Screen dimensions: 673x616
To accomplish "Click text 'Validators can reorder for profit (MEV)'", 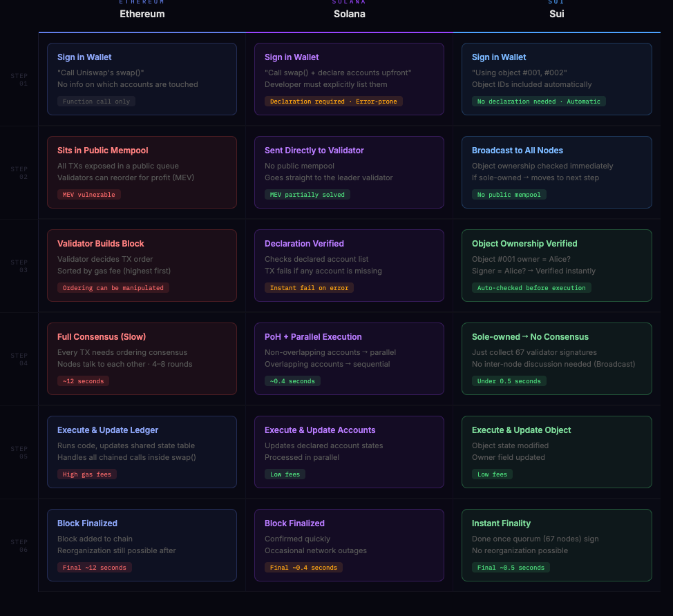I will pos(126,177).
